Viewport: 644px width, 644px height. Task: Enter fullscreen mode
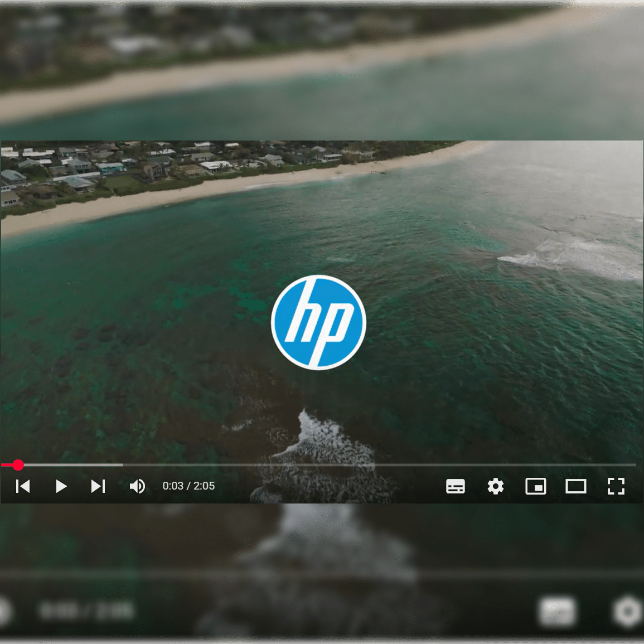[616, 486]
